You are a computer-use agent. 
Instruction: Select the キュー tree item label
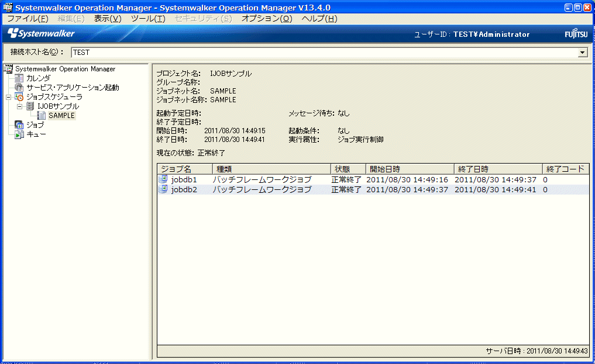(36, 134)
